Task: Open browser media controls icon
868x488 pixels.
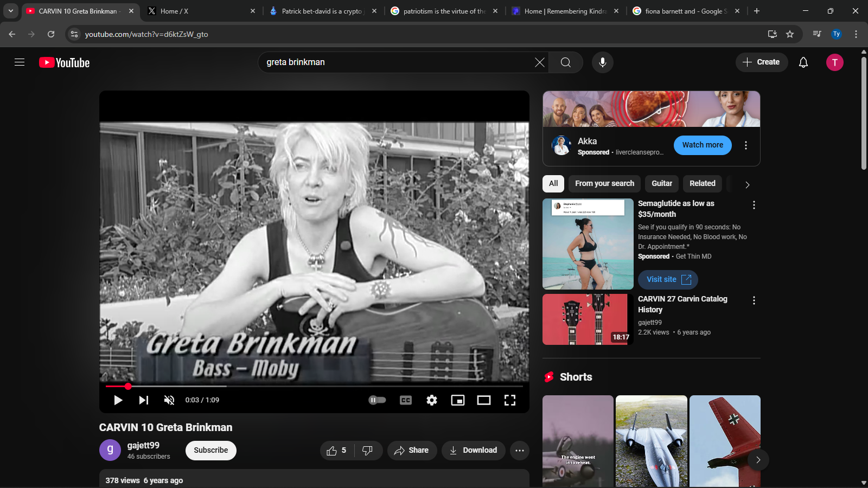Action: pos(817,34)
